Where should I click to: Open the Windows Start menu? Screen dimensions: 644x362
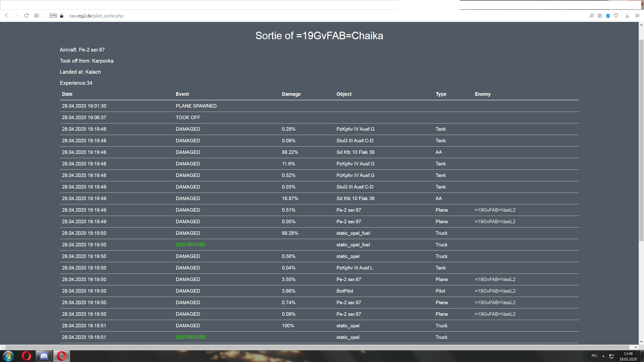pyautogui.click(x=8, y=356)
